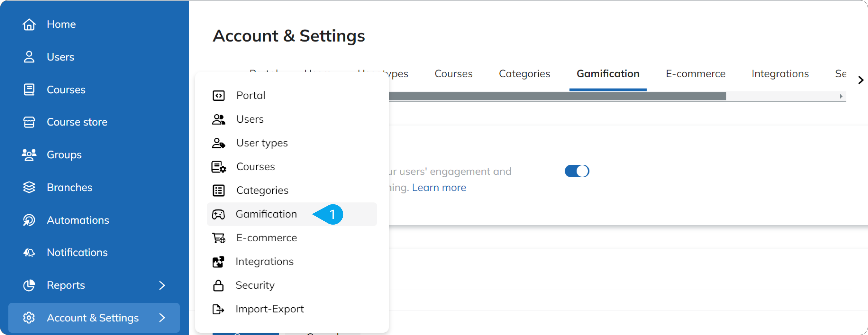The image size is (868, 335).
Task: Expand the Account & Settings menu
Action: click(x=162, y=317)
